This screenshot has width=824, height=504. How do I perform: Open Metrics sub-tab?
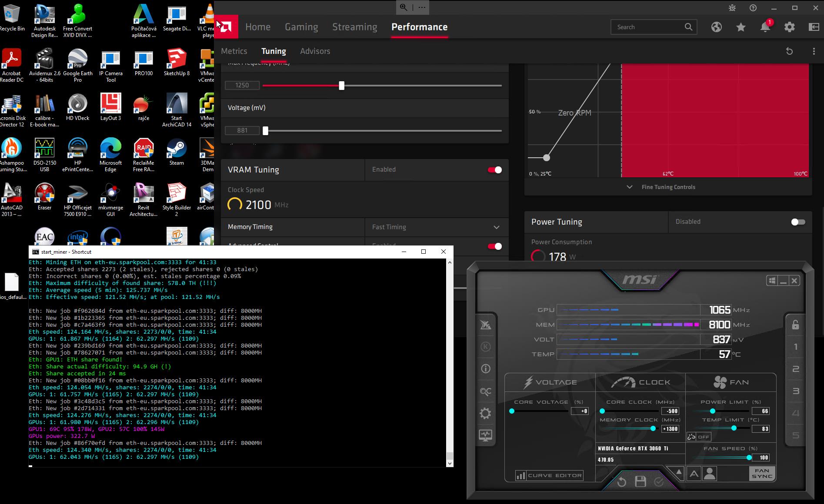(x=234, y=51)
